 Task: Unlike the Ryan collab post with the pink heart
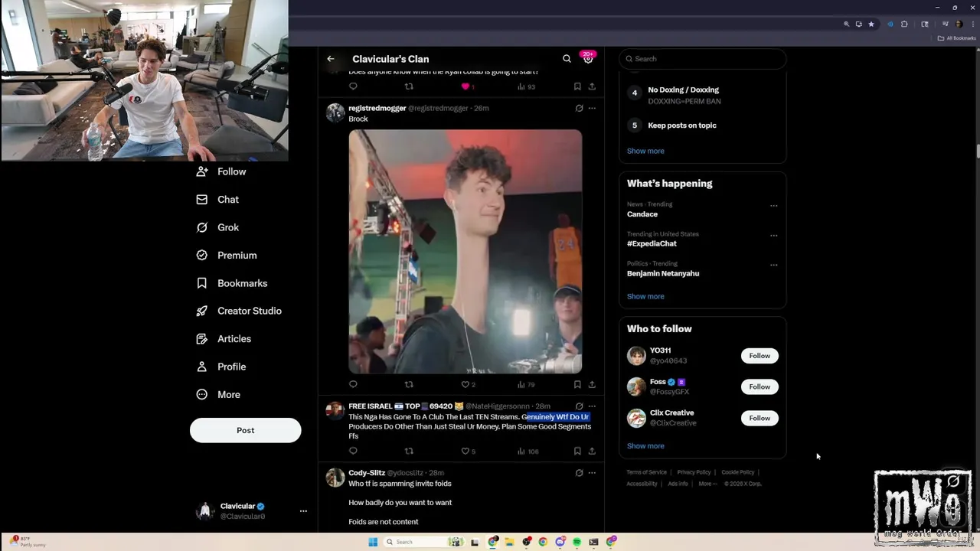(465, 86)
